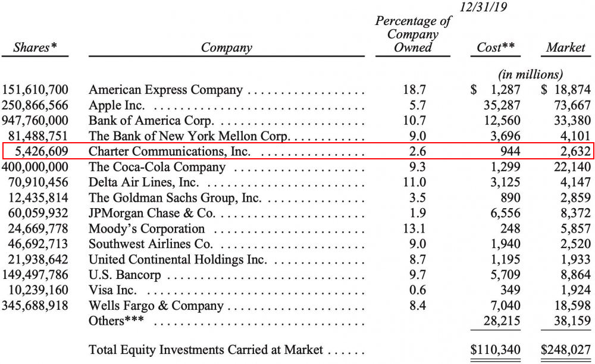Select The Coca-Cola Company row name
Screen dimensions: 595x364
[157, 167]
